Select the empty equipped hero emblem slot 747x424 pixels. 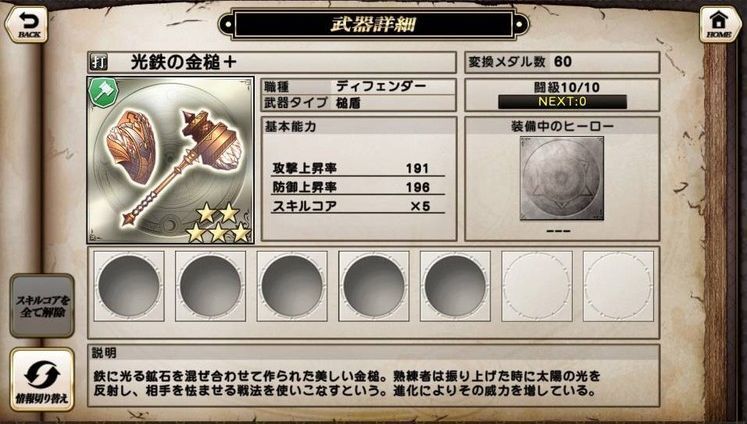(x=562, y=179)
